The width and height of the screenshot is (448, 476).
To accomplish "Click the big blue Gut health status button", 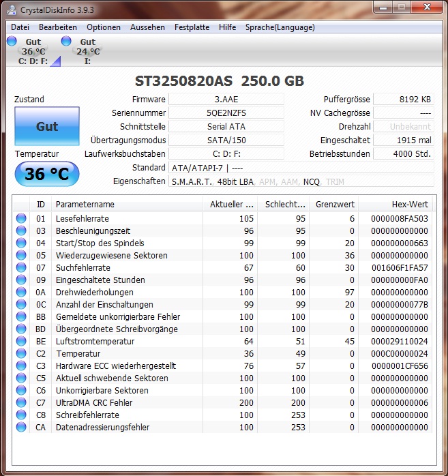I will [x=47, y=126].
